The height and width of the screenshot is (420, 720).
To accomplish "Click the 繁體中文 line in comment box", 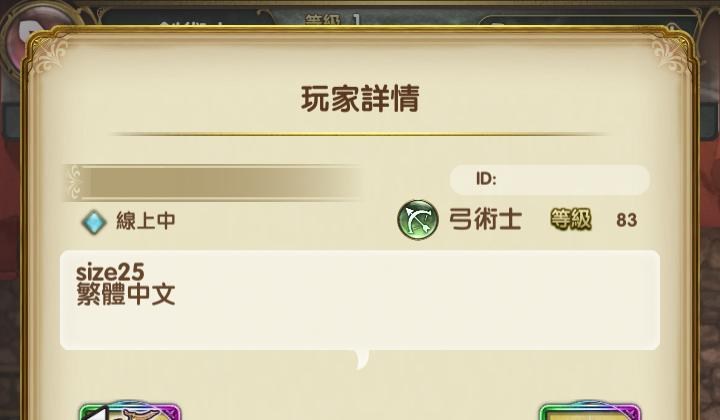I will (x=125, y=294).
